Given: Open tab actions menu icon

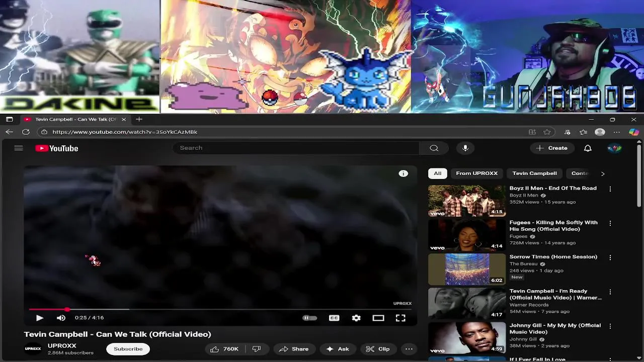Looking at the screenshot, I should click(x=10, y=119).
